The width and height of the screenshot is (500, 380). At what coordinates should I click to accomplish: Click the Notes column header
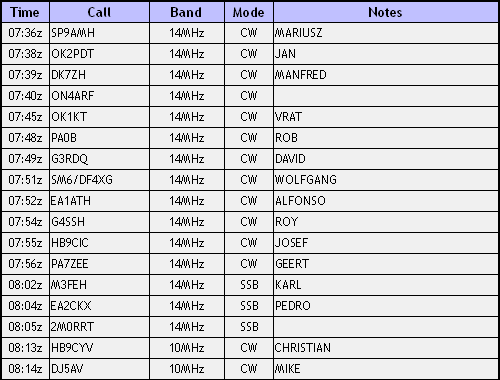point(386,12)
